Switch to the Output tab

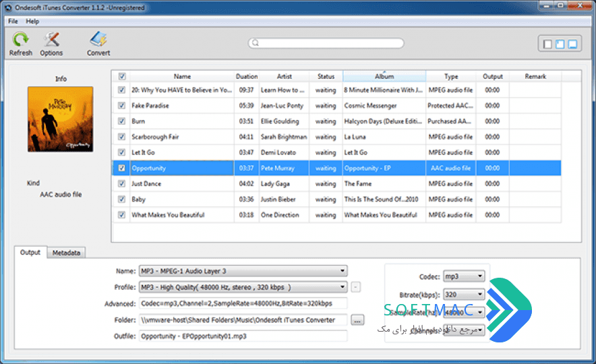point(30,252)
